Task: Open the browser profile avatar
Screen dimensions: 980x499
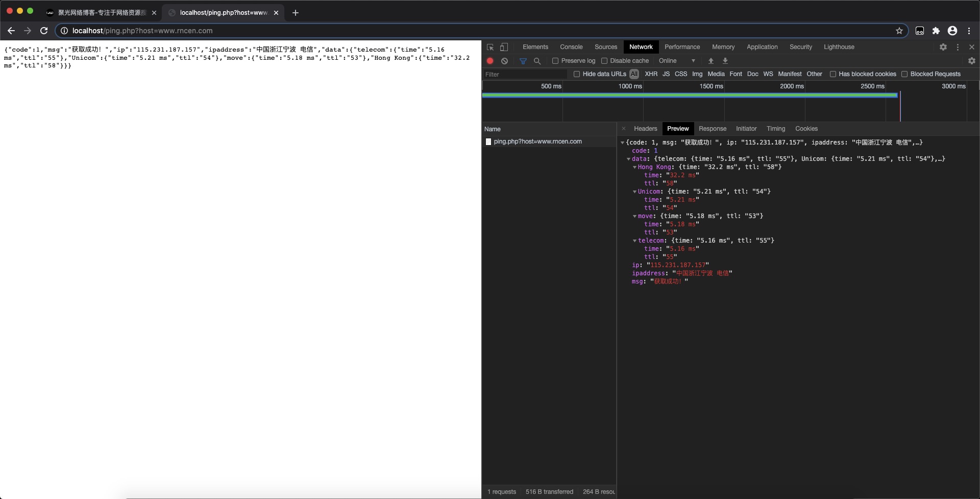Action: (952, 31)
